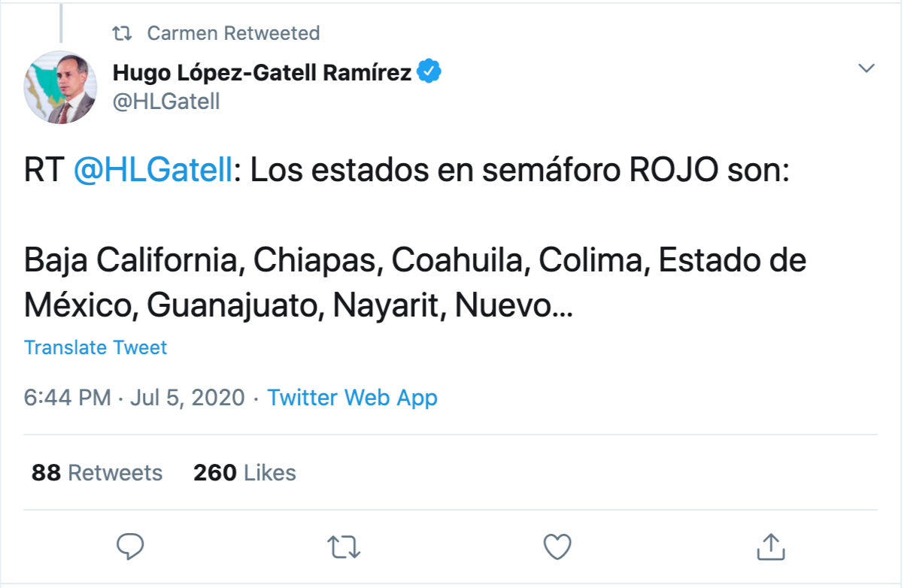Open the Carmen Retweeted link
The width and height of the screenshot is (913, 588).
[x=233, y=33]
